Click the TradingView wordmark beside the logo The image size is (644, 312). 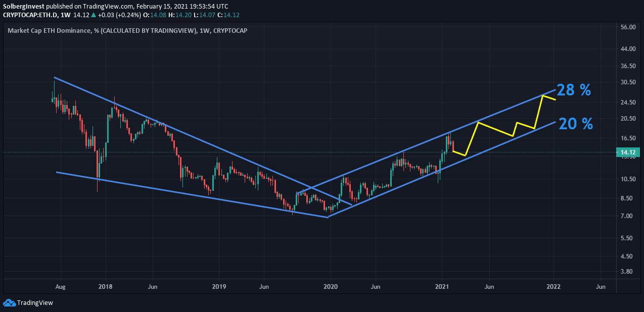pos(35,303)
